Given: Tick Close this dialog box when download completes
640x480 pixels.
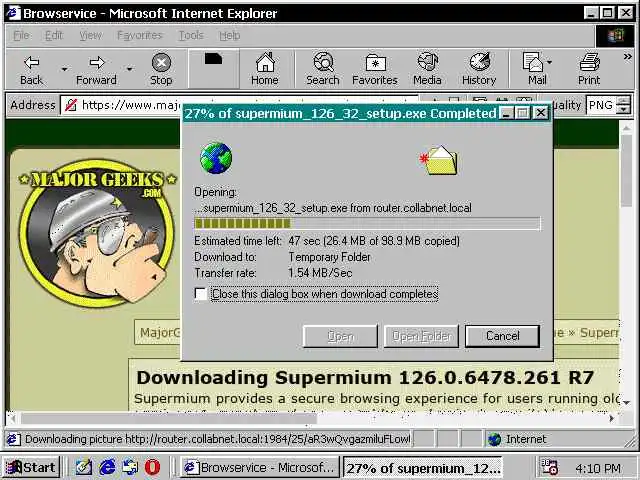Looking at the screenshot, I should pos(201,294).
